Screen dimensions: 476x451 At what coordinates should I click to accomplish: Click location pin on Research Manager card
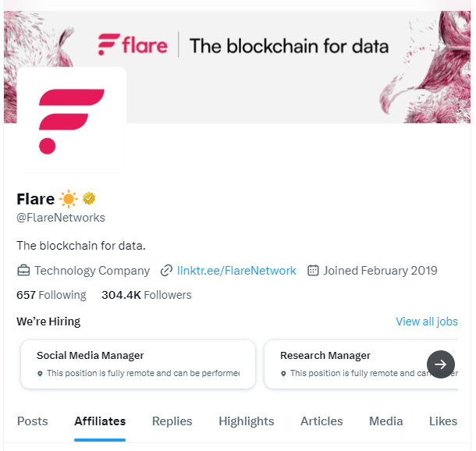pyautogui.click(x=283, y=373)
